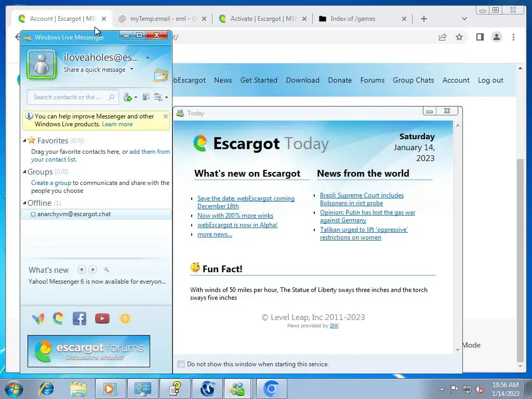Open Windows Media Player taskbar icon

(x=110, y=389)
